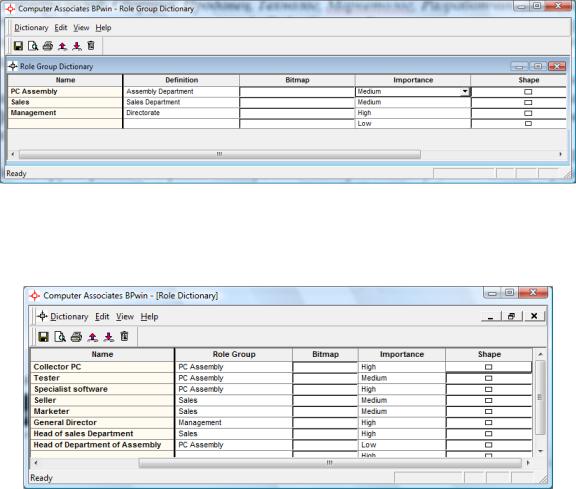Open Dictionary menu in Role Dictionary window

click(69, 316)
